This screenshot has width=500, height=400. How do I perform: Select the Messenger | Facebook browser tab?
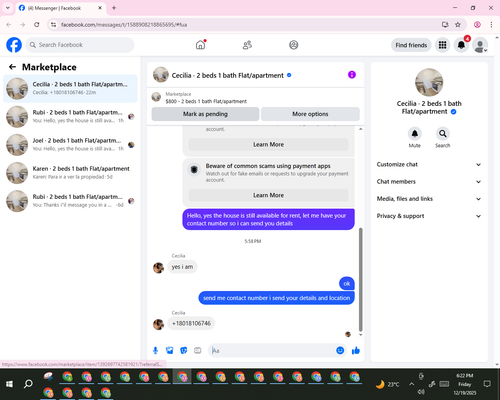point(60,8)
